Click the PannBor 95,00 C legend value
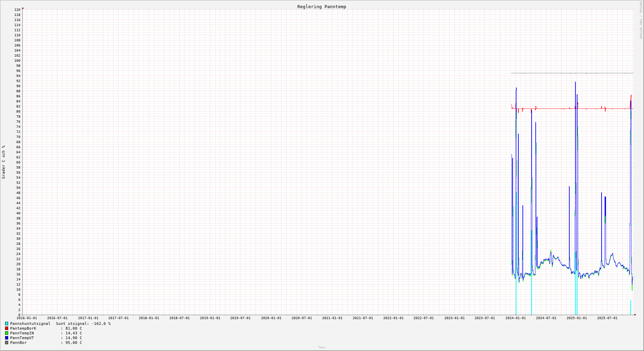The height and width of the screenshot is (351, 644). click(73, 343)
